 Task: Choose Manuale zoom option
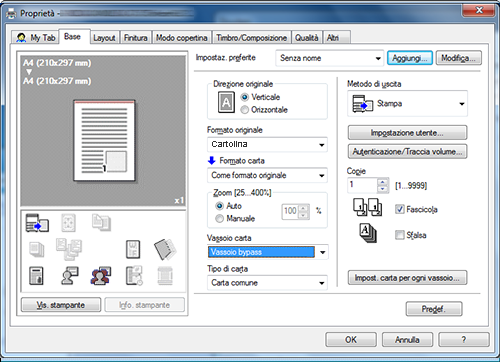pos(219,219)
